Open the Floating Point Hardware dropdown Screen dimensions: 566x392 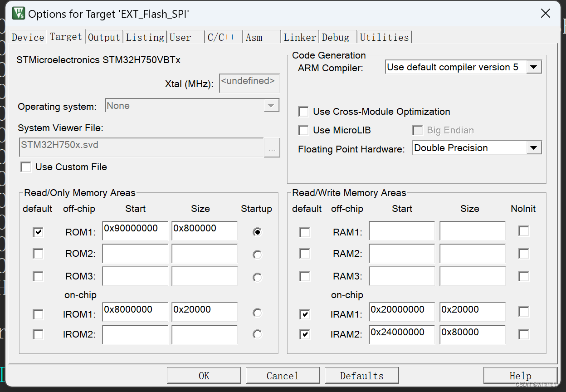click(x=534, y=147)
